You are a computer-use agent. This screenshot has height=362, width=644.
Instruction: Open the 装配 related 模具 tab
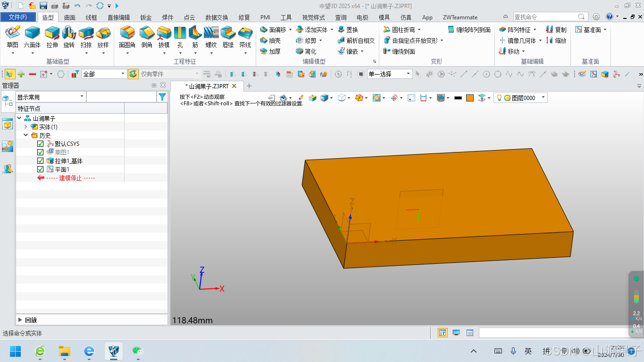(x=384, y=17)
